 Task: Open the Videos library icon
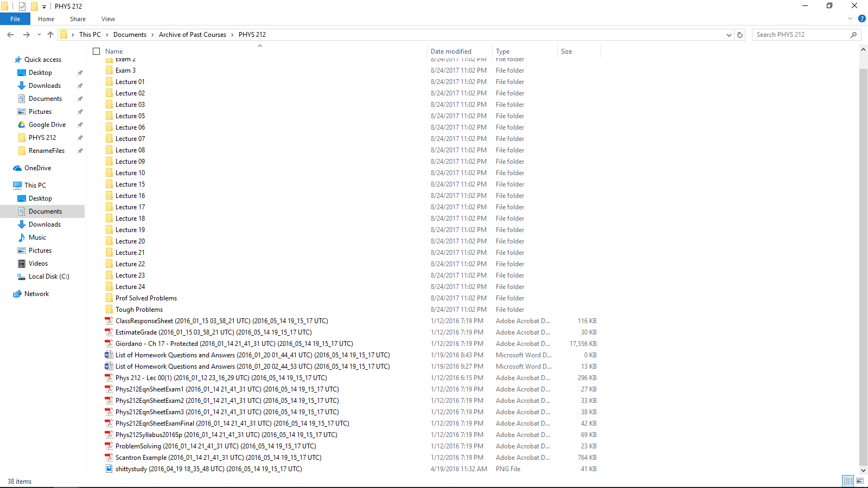(x=22, y=264)
